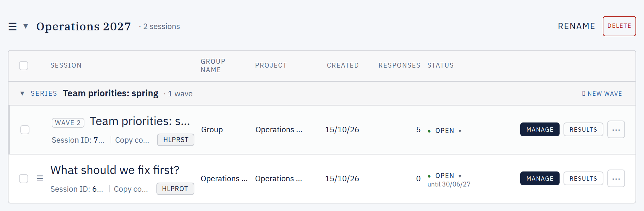Click the GROUP NAME column header
Image resolution: width=644 pixels, height=211 pixels.
click(213, 66)
